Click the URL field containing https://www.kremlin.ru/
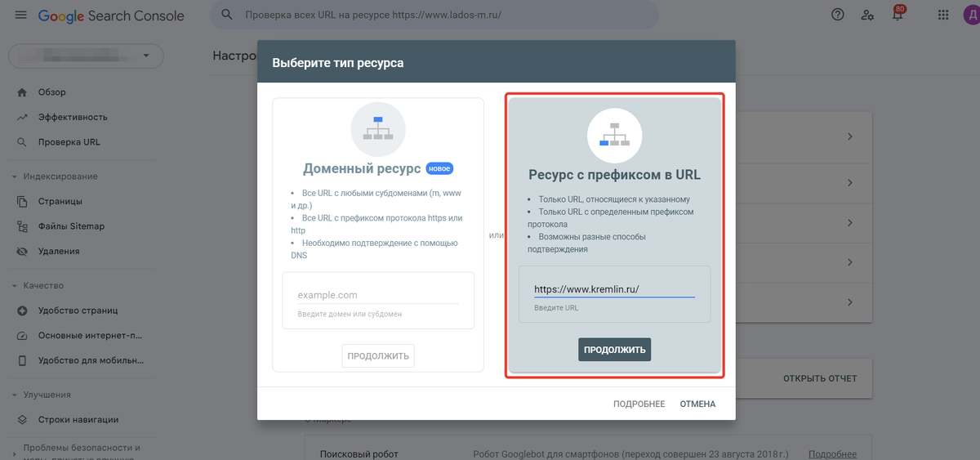 pyautogui.click(x=615, y=289)
